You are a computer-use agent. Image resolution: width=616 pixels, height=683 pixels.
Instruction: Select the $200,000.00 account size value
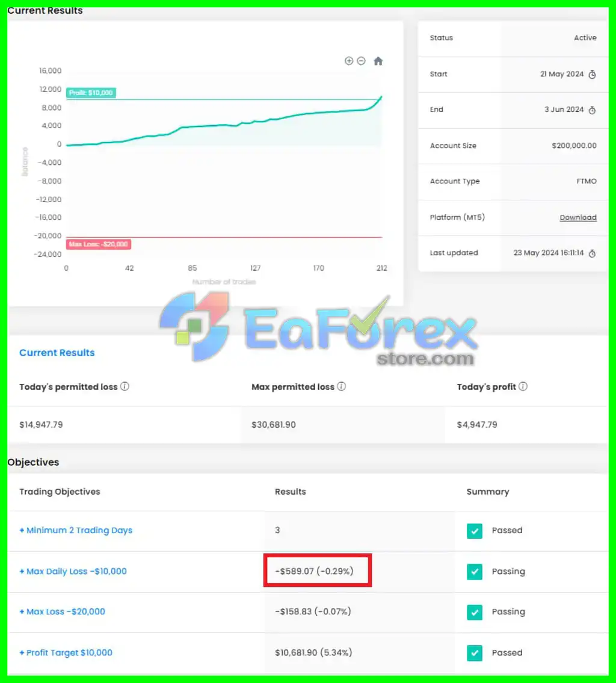[574, 146]
